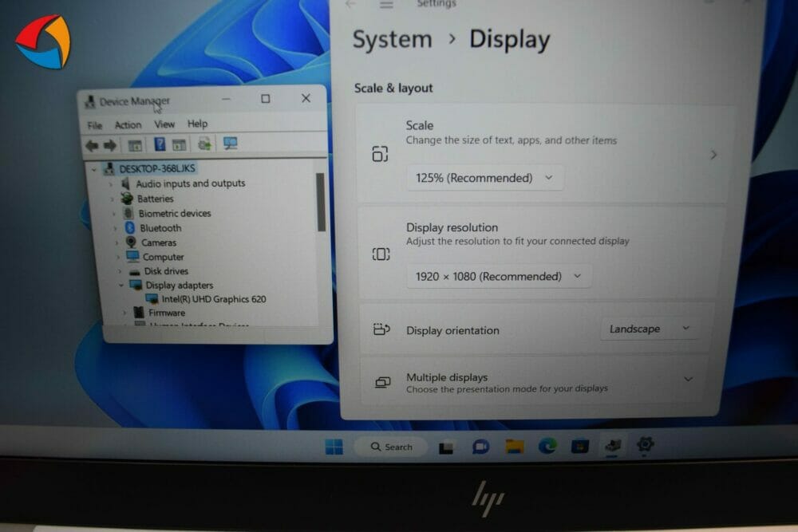Expand the Multiple displays section chevron
Screen dimensions: 798x532
click(x=688, y=379)
